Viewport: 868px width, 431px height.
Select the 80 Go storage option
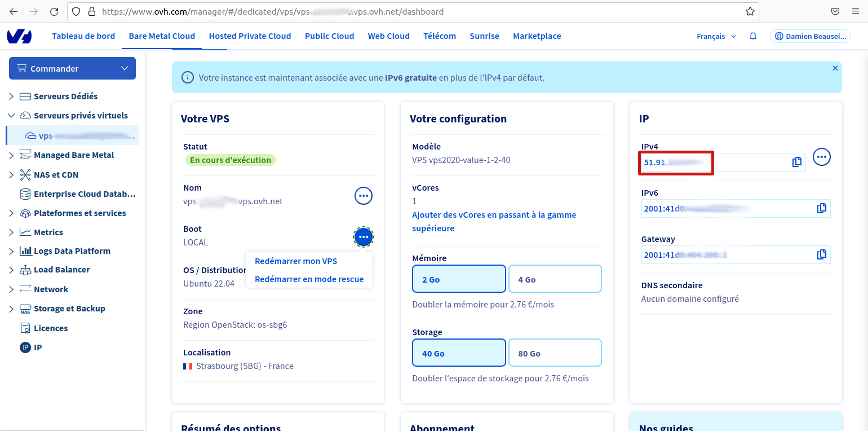(x=555, y=353)
